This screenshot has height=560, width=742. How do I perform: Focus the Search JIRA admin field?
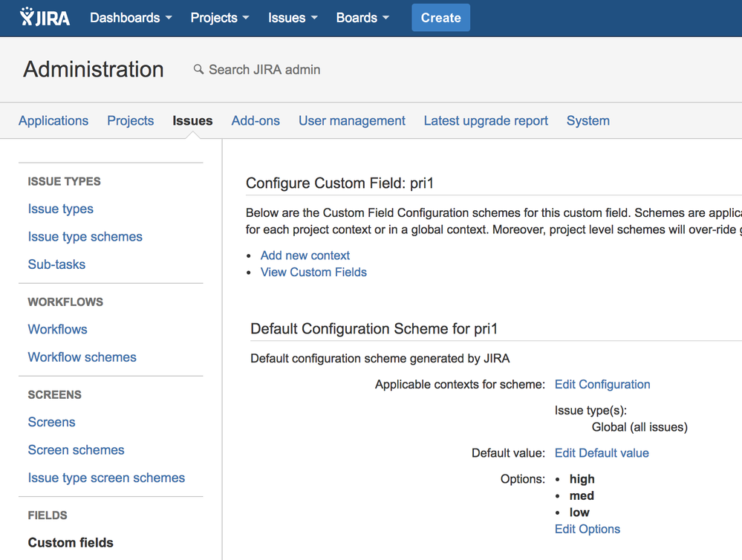click(x=264, y=70)
